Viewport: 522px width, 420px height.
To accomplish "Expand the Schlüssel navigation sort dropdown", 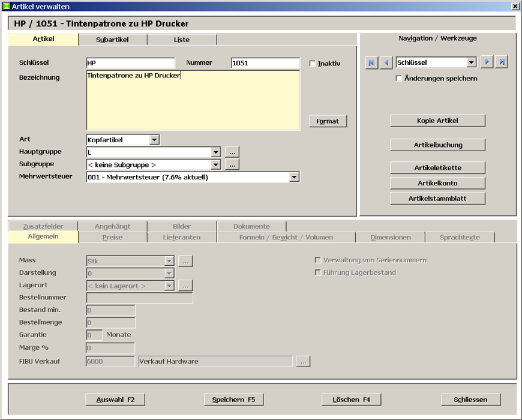I will (471, 62).
